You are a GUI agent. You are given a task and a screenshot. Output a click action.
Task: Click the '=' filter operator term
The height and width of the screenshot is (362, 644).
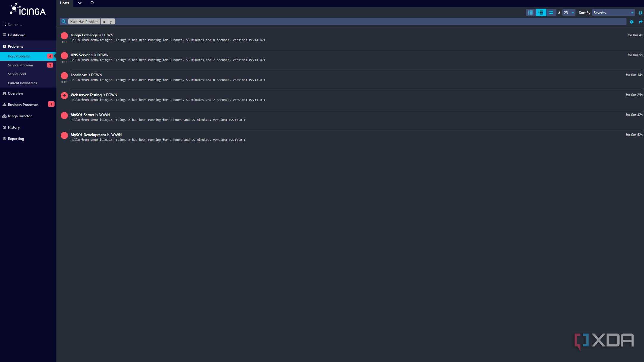pyautogui.click(x=104, y=21)
